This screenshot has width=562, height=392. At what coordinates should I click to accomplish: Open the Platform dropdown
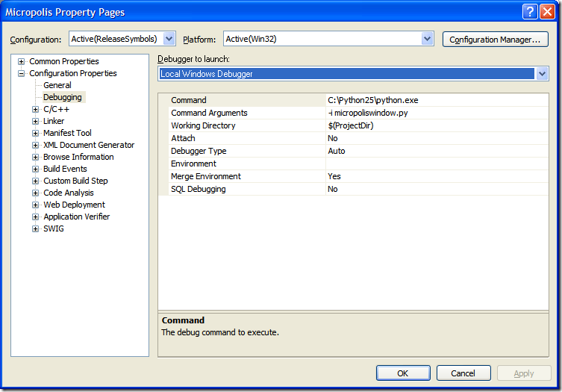(x=427, y=39)
